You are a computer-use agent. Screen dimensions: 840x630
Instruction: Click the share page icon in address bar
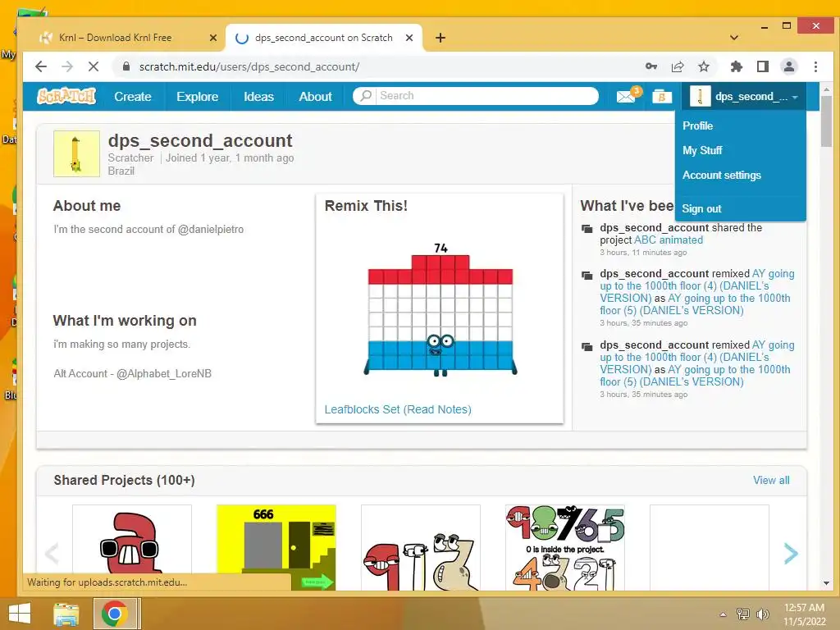pos(678,66)
